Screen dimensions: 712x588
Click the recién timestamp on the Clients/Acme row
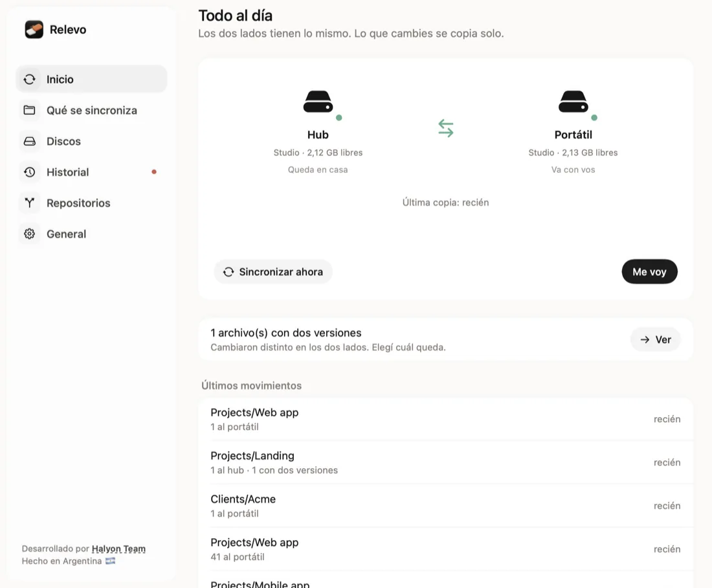[x=667, y=506]
